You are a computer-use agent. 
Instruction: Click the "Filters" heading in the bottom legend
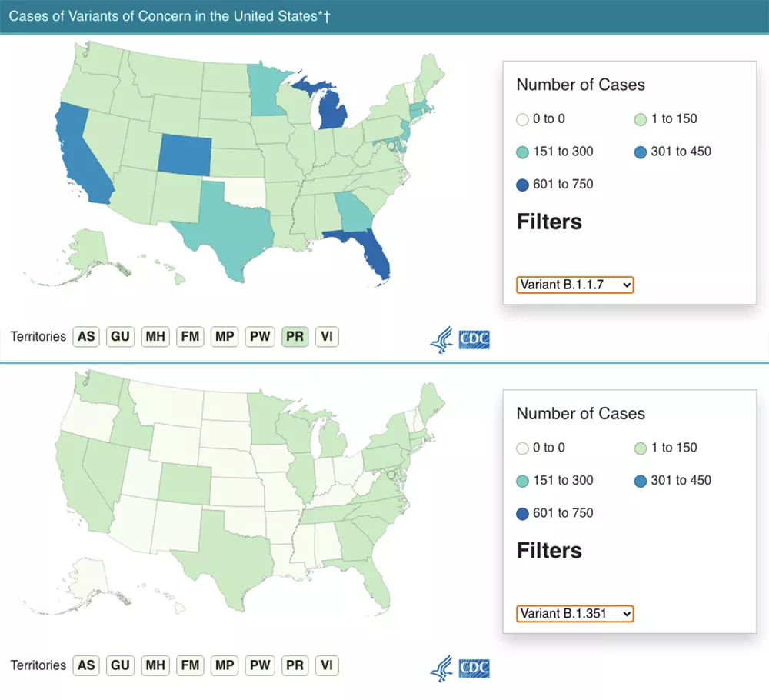pos(549,551)
